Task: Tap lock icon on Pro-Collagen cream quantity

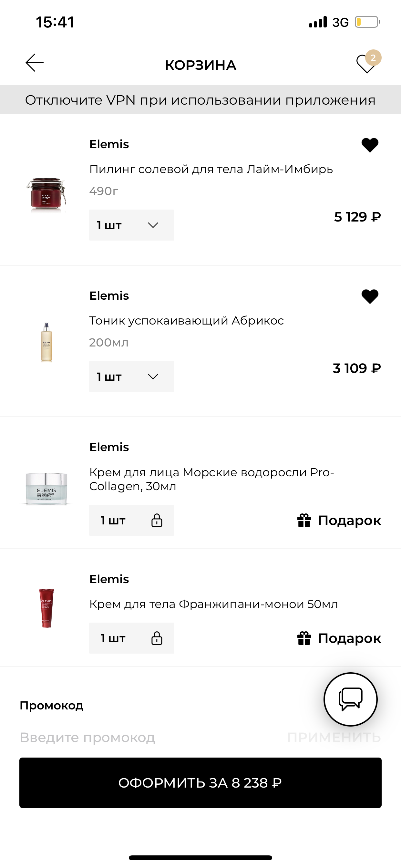Action: (157, 520)
